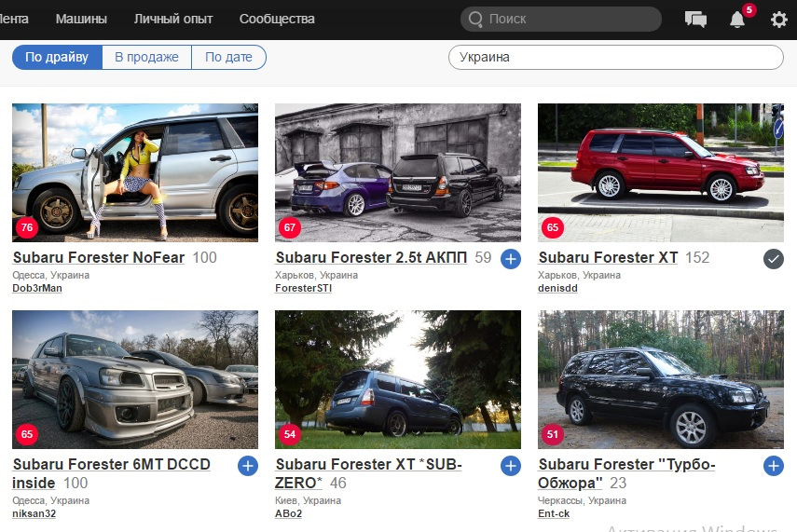
Task: Open Subaru Forester XT title link
Action: (608, 257)
